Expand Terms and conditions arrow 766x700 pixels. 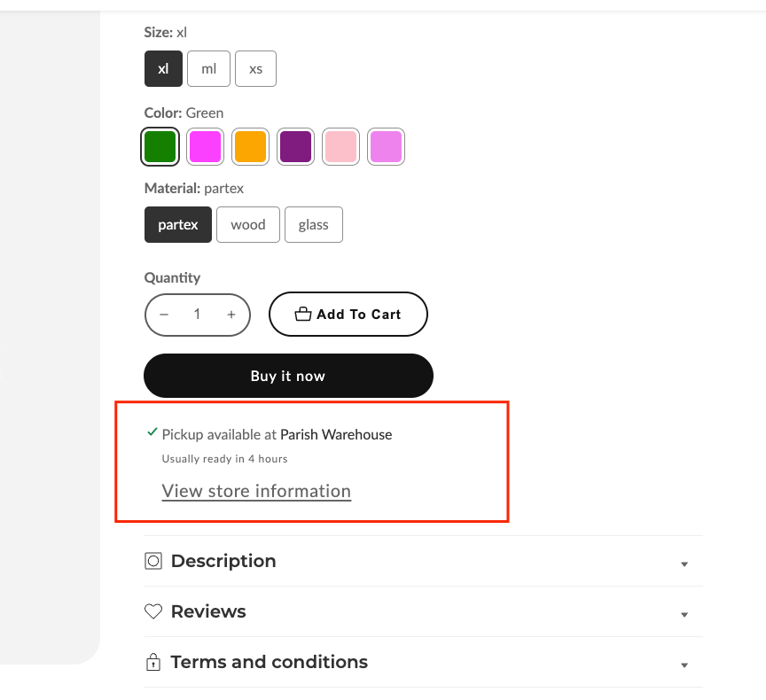pyautogui.click(x=684, y=665)
